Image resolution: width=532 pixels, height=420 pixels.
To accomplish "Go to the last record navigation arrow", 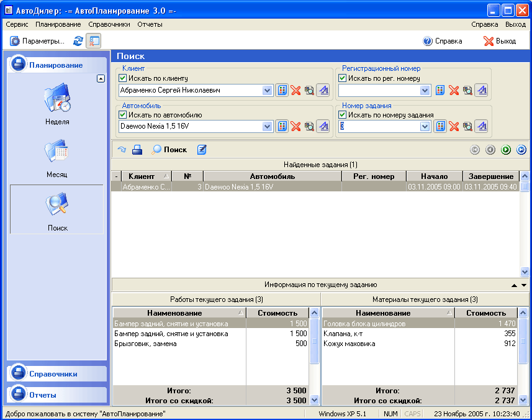I will (x=521, y=150).
